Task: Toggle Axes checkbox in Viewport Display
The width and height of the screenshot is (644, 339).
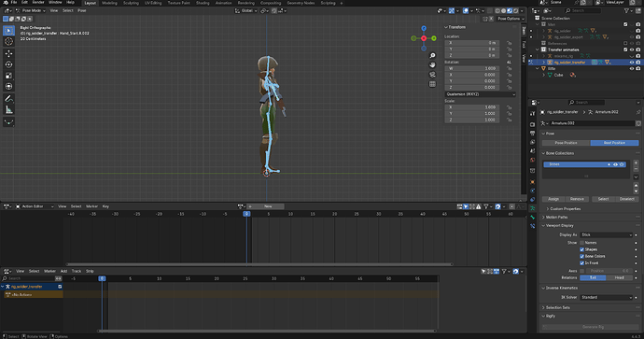Action: [x=582, y=271]
